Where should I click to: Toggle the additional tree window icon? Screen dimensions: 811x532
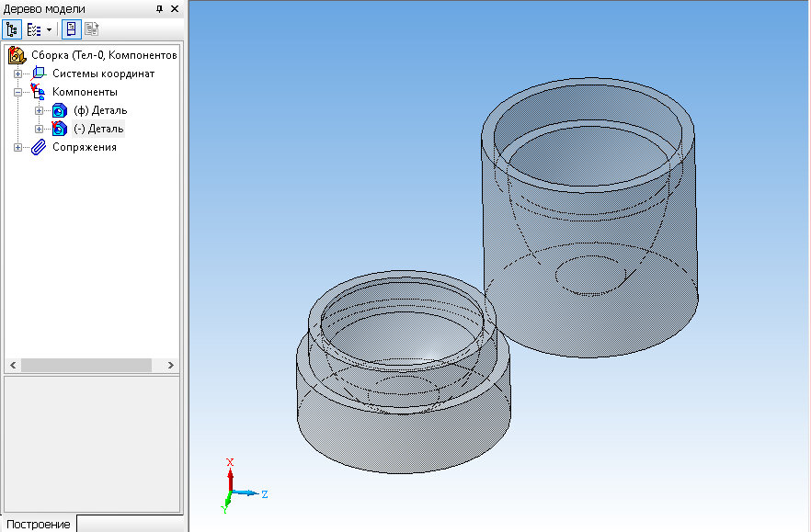click(x=72, y=29)
